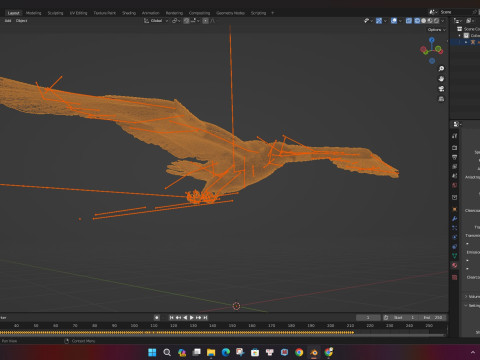Open the Object Data green properties tab
The width and height of the screenshot is (480, 360).
click(x=454, y=256)
